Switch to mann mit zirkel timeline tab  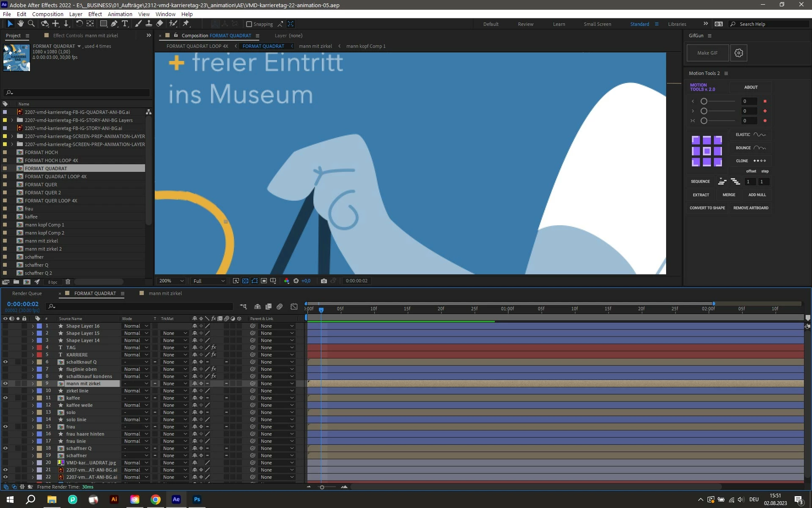(x=165, y=293)
